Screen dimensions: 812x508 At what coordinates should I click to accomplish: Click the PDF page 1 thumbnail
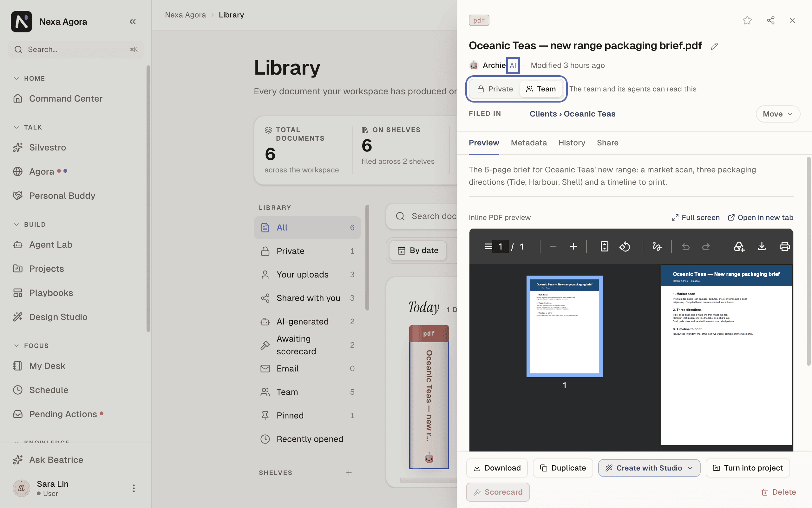pos(564,326)
